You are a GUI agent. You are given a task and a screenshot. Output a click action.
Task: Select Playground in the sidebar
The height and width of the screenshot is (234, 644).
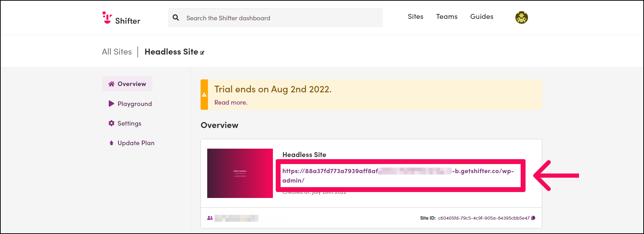tap(130, 104)
